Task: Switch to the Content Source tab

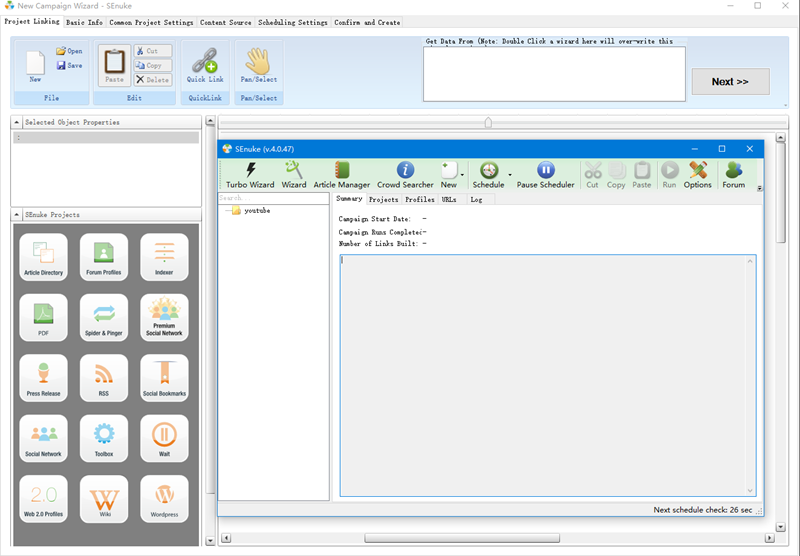Action: [226, 22]
